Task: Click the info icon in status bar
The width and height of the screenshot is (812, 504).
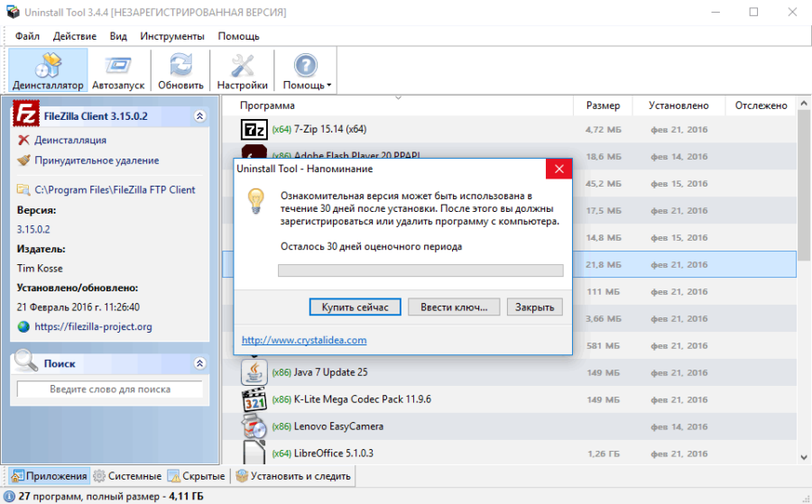Action: [x=10, y=496]
